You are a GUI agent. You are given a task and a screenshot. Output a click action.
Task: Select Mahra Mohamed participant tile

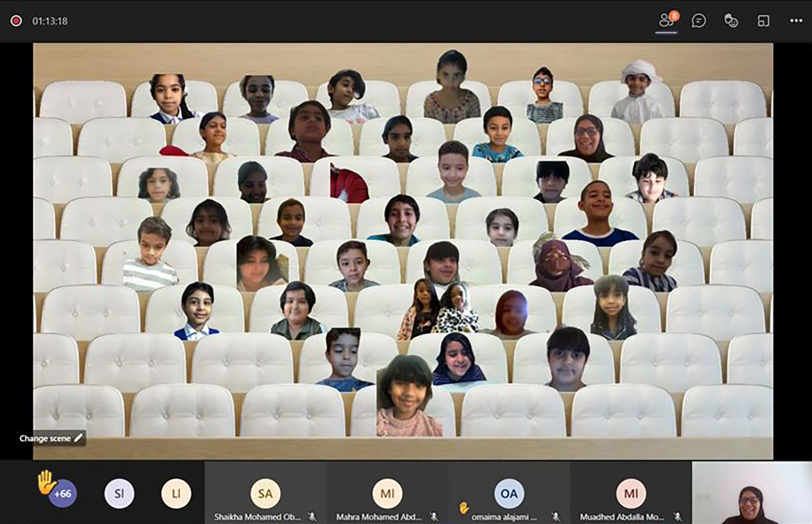(x=387, y=493)
